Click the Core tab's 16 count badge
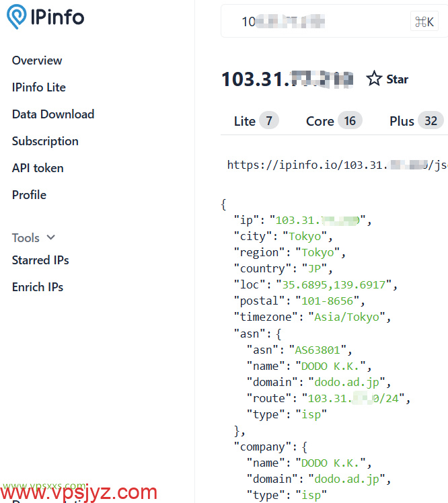Screen dimensions: 448x503 350,121
